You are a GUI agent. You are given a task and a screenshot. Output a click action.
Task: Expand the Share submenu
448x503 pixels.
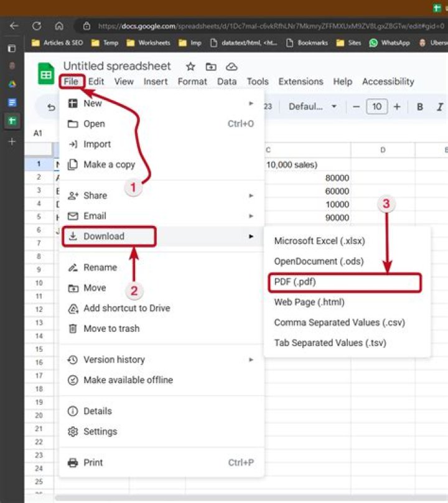tap(162, 195)
